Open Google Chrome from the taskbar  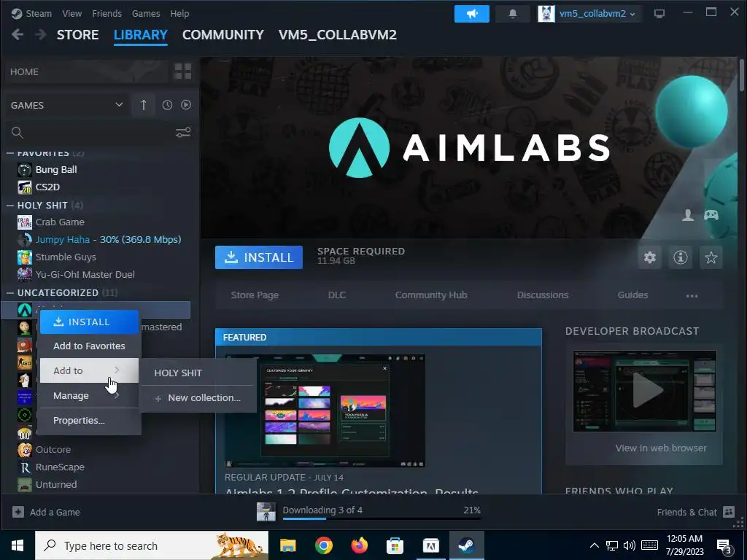pyautogui.click(x=323, y=545)
